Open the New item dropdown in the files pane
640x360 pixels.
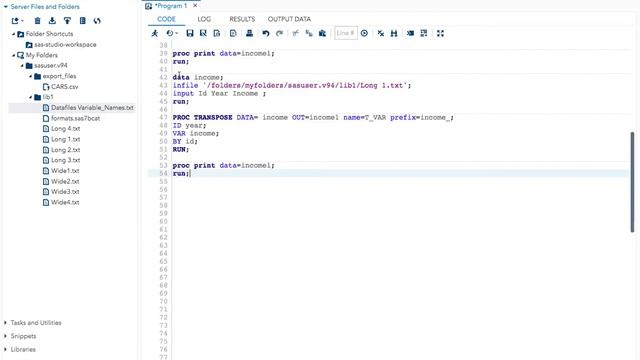(18, 21)
